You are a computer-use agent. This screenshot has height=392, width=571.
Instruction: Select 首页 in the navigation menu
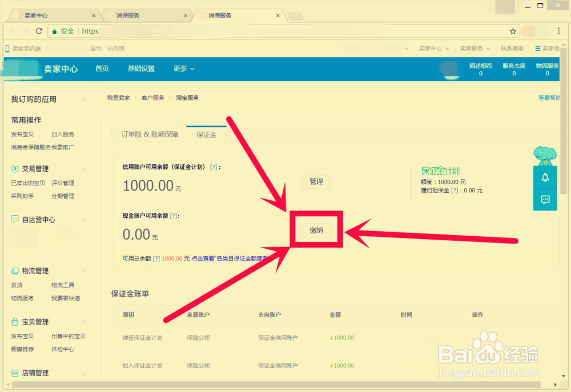[102, 68]
